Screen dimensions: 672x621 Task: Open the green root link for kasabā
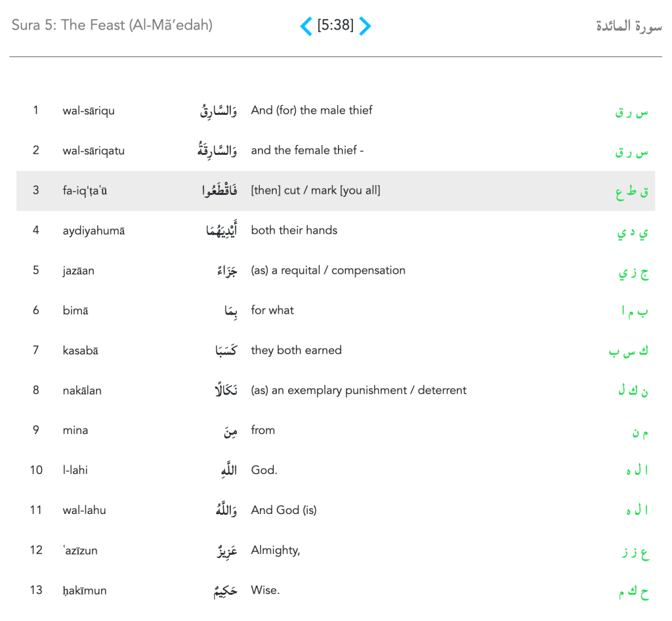click(x=629, y=352)
